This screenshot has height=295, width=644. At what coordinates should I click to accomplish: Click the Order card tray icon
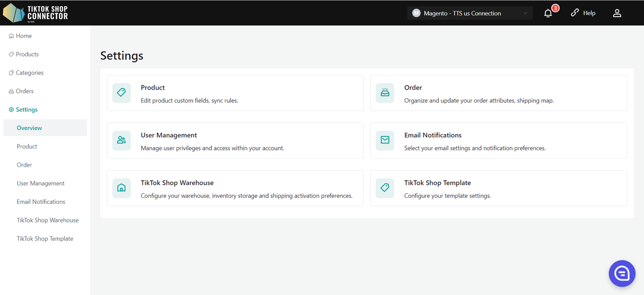coord(385,93)
